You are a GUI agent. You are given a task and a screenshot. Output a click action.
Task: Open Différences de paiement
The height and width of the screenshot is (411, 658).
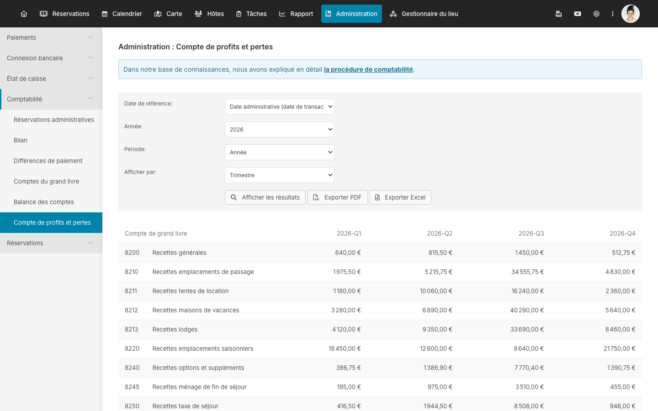[48, 161]
